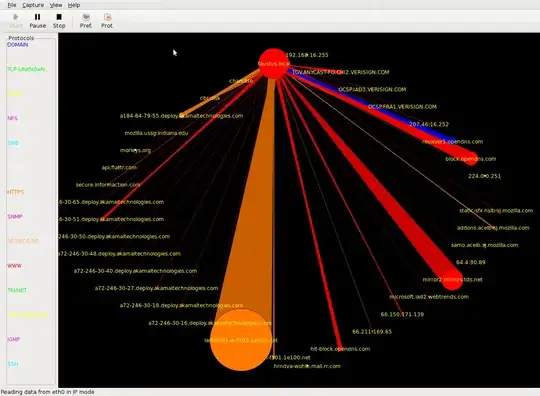Open the Prot. protocols window icon
540x396 pixels.
coord(107,21)
